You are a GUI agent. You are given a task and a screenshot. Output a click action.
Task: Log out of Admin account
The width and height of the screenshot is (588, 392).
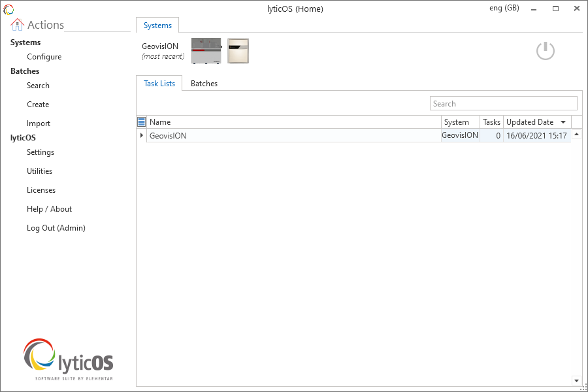click(56, 228)
